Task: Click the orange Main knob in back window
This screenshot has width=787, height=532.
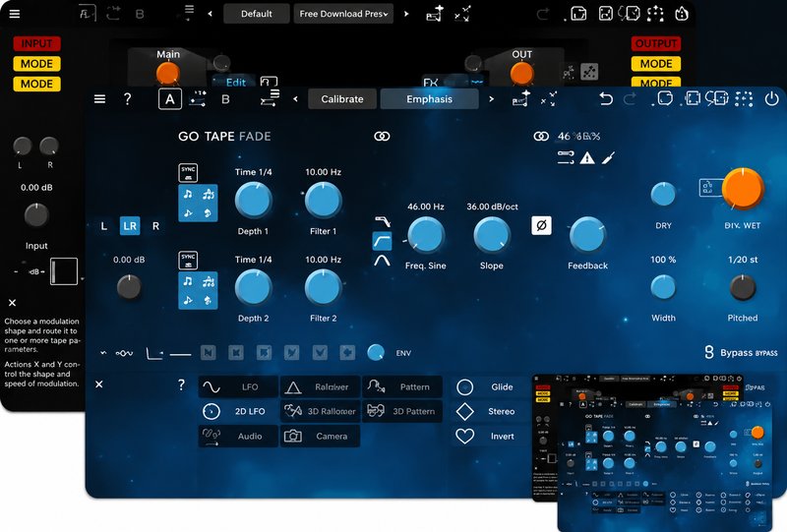Action: [x=168, y=74]
